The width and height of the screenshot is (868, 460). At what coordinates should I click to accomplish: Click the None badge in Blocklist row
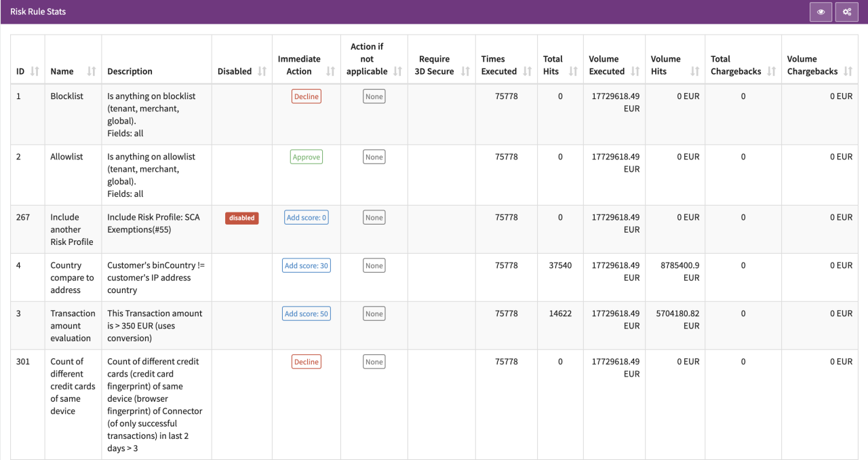(374, 96)
